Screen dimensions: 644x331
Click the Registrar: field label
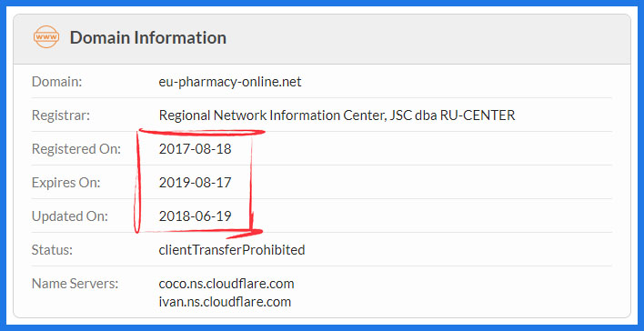pyautogui.click(x=61, y=115)
